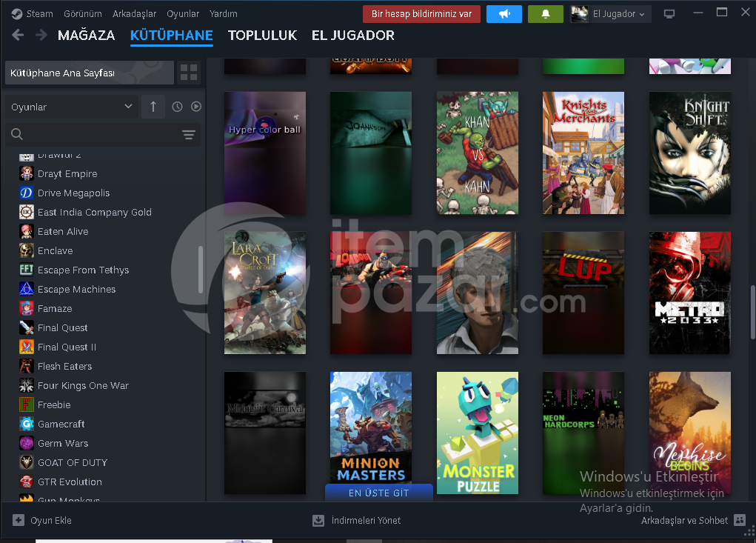Image resolution: width=756 pixels, height=543 pixels.
Task: Click the East India Company Gold icon
Action: click(x=27, y=212)
